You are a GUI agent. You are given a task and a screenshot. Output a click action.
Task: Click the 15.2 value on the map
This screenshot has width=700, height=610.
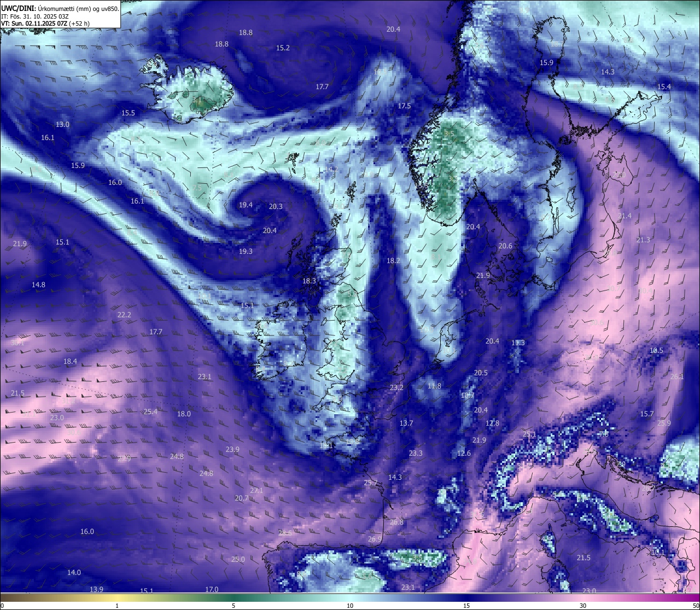pyautogui.click(x=283, y=48)
